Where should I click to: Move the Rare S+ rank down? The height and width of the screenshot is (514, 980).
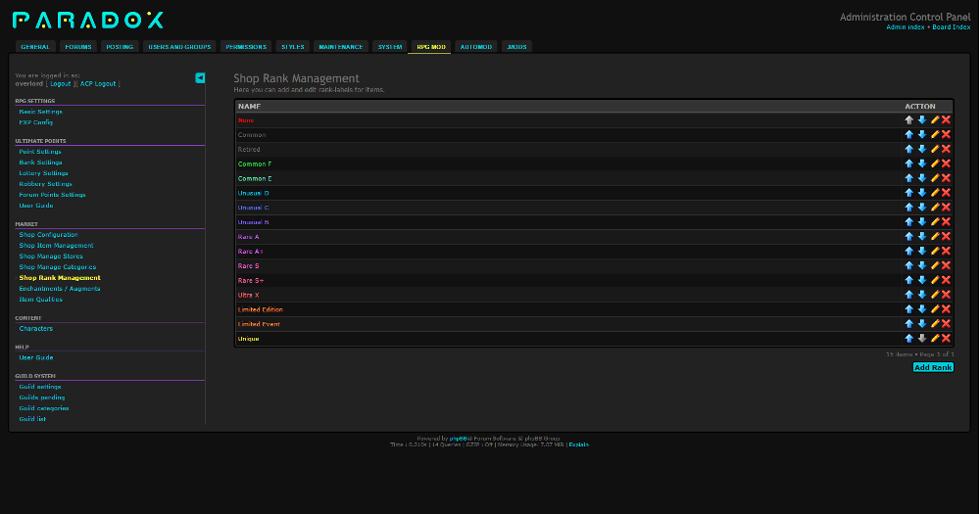tap(922, 280)
